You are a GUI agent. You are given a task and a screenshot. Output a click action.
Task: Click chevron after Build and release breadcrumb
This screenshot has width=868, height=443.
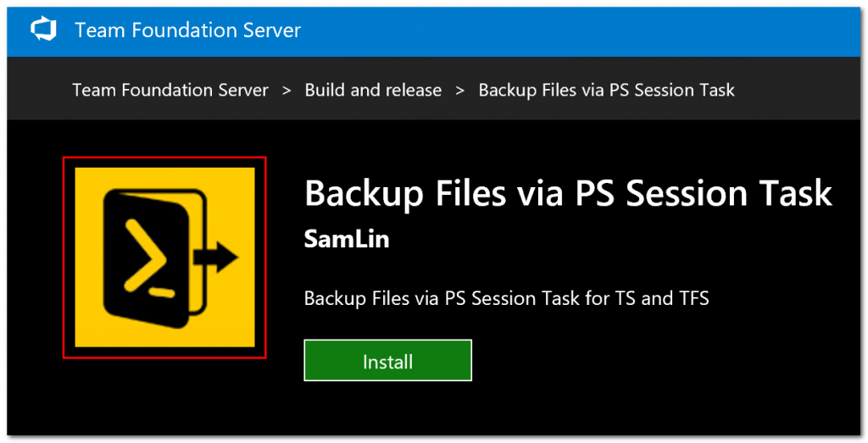tap(460, 90)
